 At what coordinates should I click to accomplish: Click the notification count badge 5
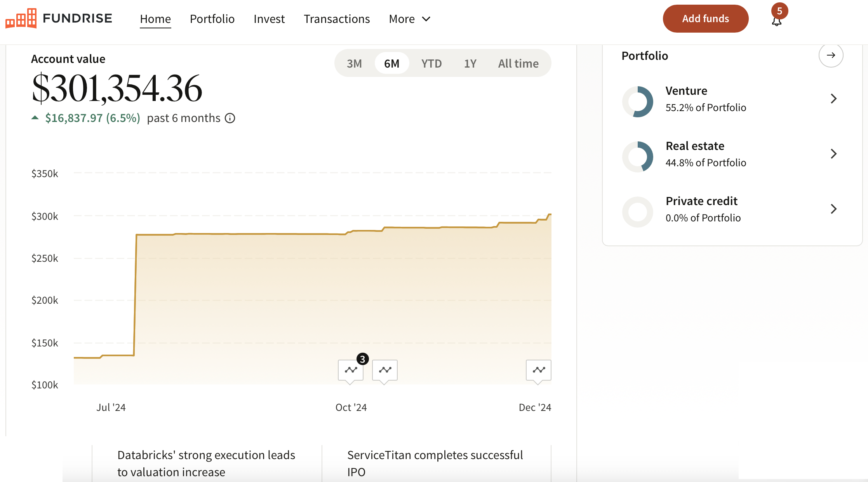click(779, 11)
